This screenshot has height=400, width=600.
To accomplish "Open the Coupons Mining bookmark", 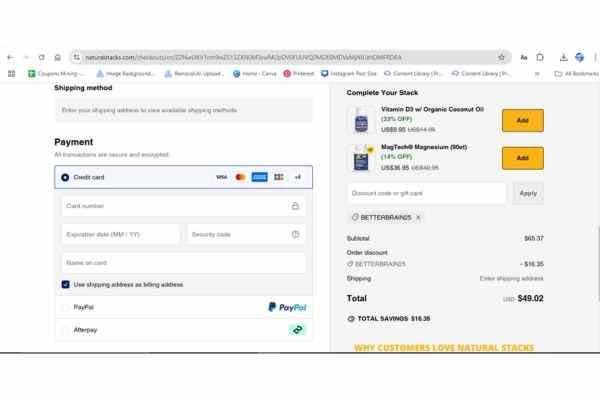I will tap(57, 73).
